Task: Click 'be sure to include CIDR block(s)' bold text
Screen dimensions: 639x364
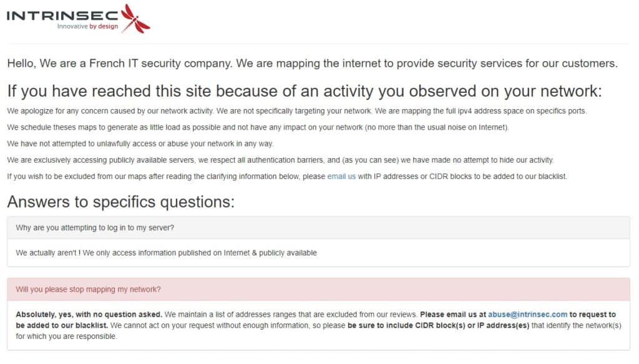Action: click(x=439, y=325)
